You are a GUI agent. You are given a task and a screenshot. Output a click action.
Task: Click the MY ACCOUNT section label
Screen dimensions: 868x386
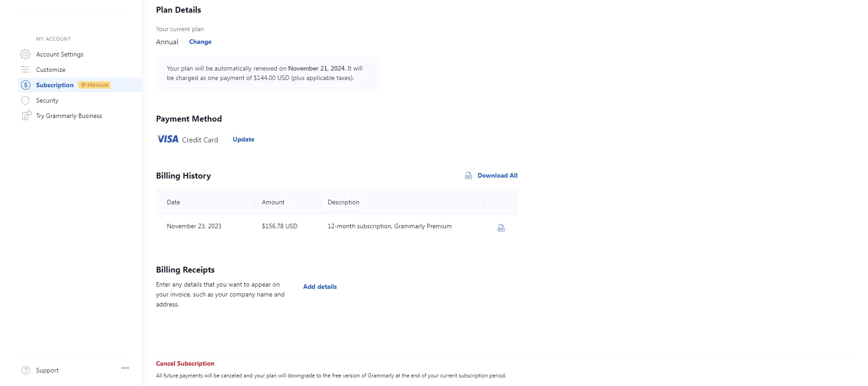coord(53,39)
